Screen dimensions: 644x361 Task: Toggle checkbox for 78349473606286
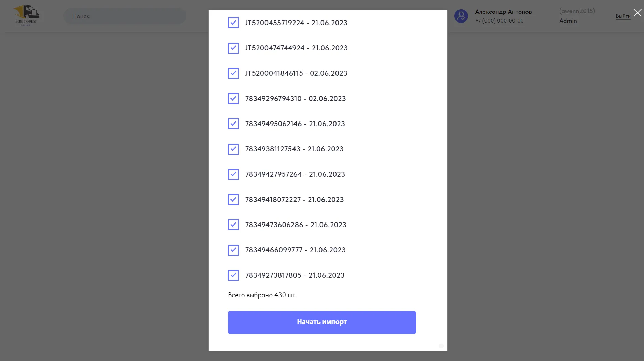(233, 225)
